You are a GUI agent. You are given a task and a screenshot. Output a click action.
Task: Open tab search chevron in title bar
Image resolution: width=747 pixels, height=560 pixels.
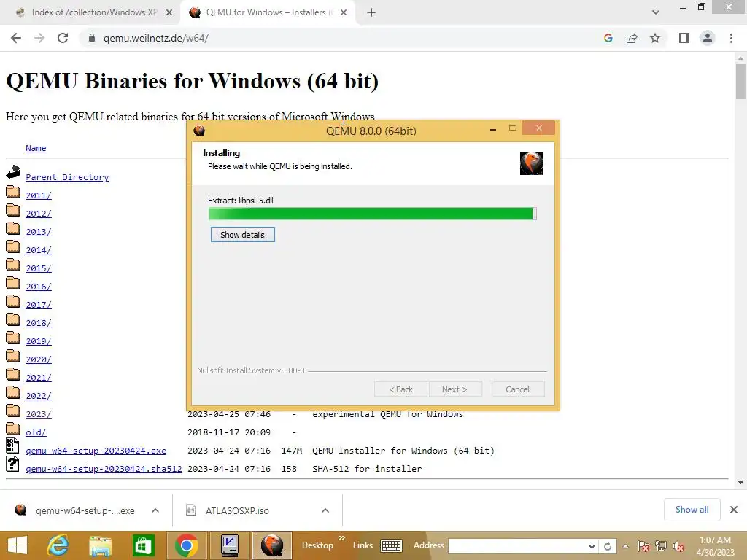point(656,12)
